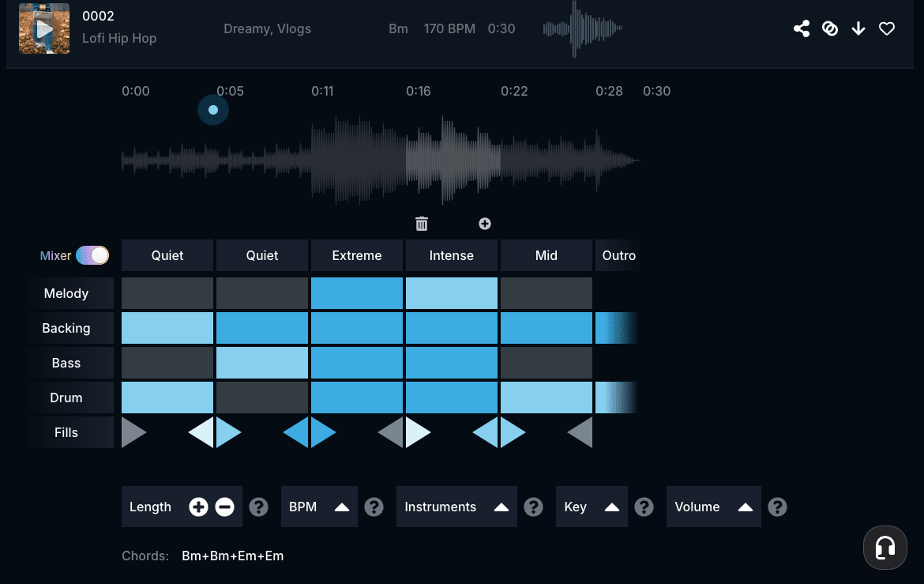Expand the Volume dropdown
Image resolution: width=924 pixels, height=584 pixels.
[x=714, y=507]
